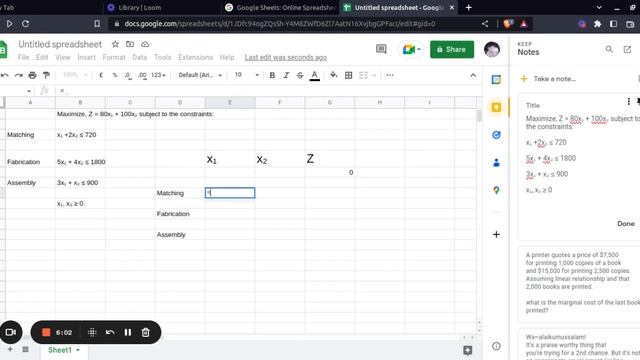
Task: Open the View menu
Action: (x=63, y=57)
